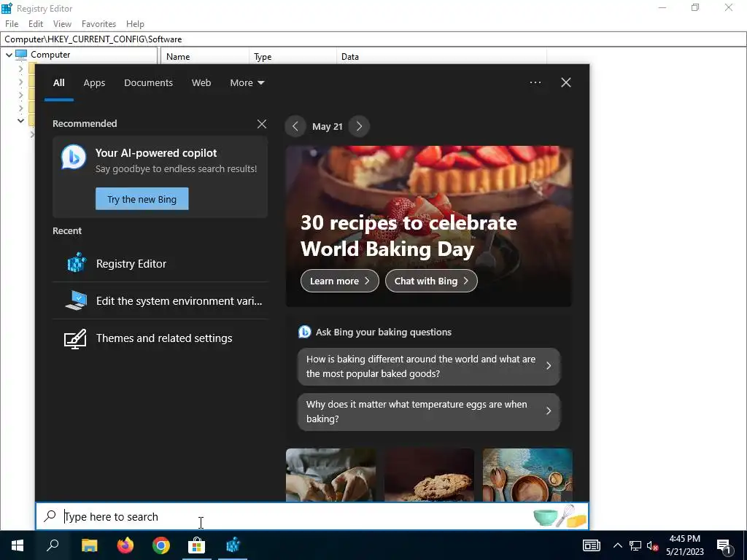Viewport: 747px width, 560px height.
Task: Click Learn more on baking article
Action: 340,281
